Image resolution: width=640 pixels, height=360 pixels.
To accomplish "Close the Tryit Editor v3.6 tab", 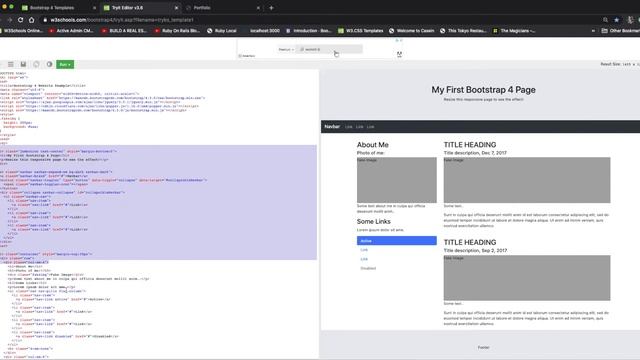I will (x=176, y=8).
